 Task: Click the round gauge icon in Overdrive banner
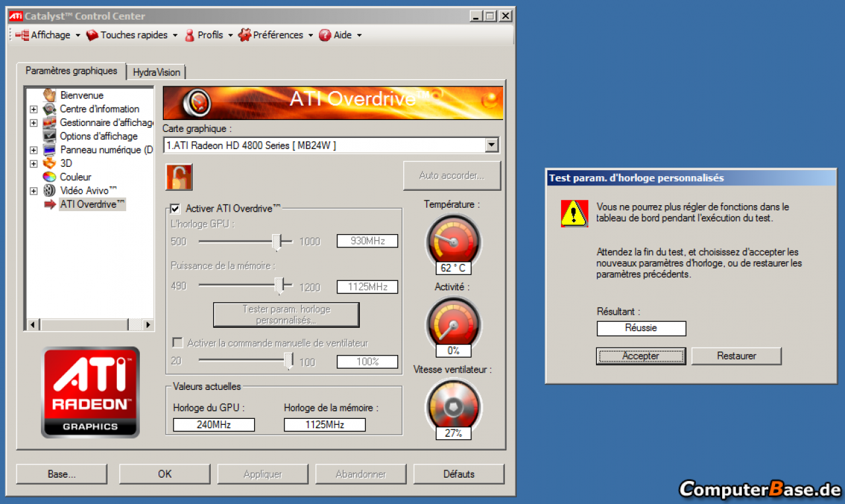[197, 102]
